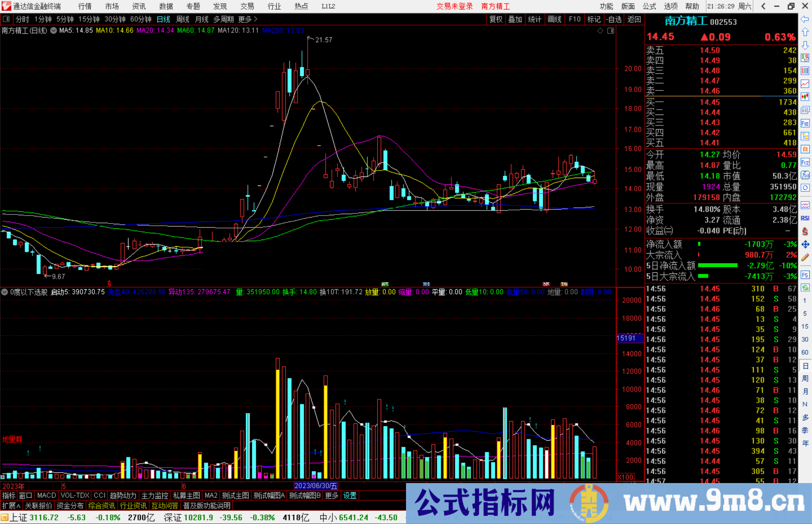The image size is (812, 524).
Task: Select the F12 quick trade icon
Action: 805,163
